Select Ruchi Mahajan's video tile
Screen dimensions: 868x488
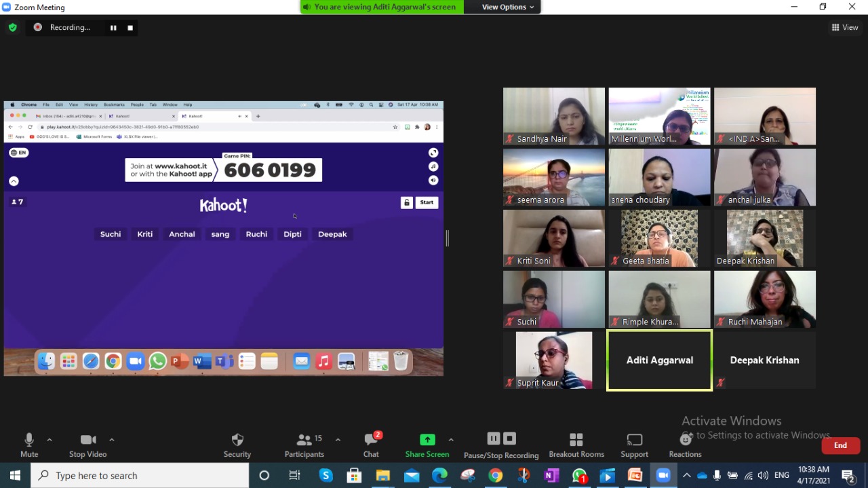765,299
